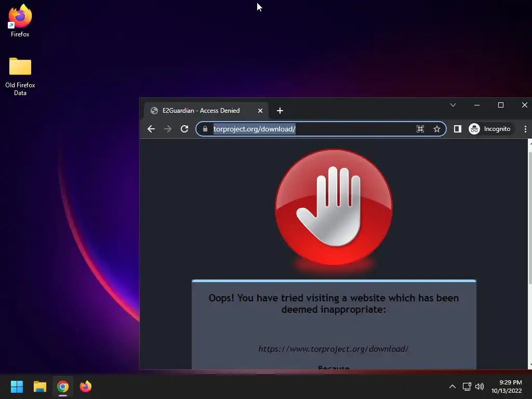Image resolution: width=532 pixels, height=399 pixels.
Task: Bookmark this page with the star
Action: tap(436, 129)
